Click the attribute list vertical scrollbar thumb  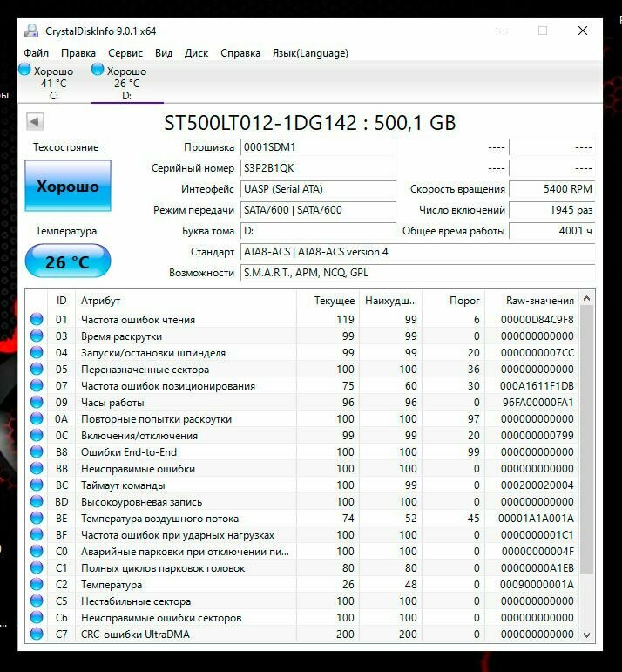coord(587,439)
